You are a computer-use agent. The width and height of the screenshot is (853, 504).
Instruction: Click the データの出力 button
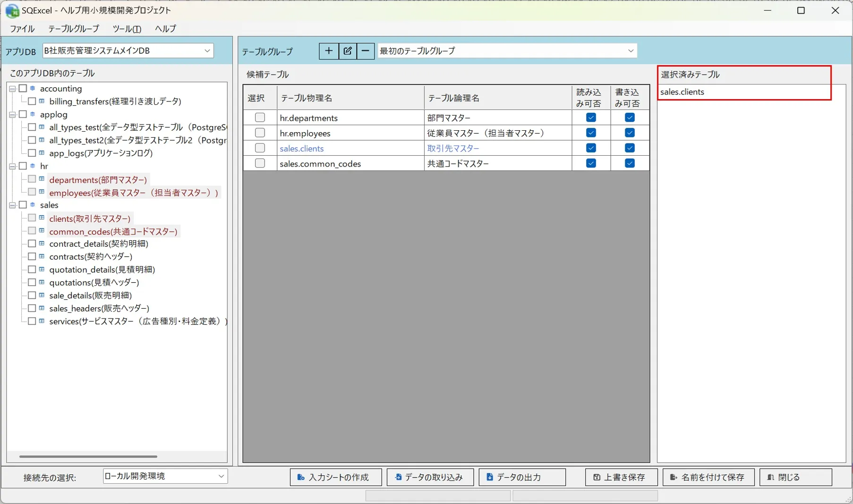click(x=522, y=477)
